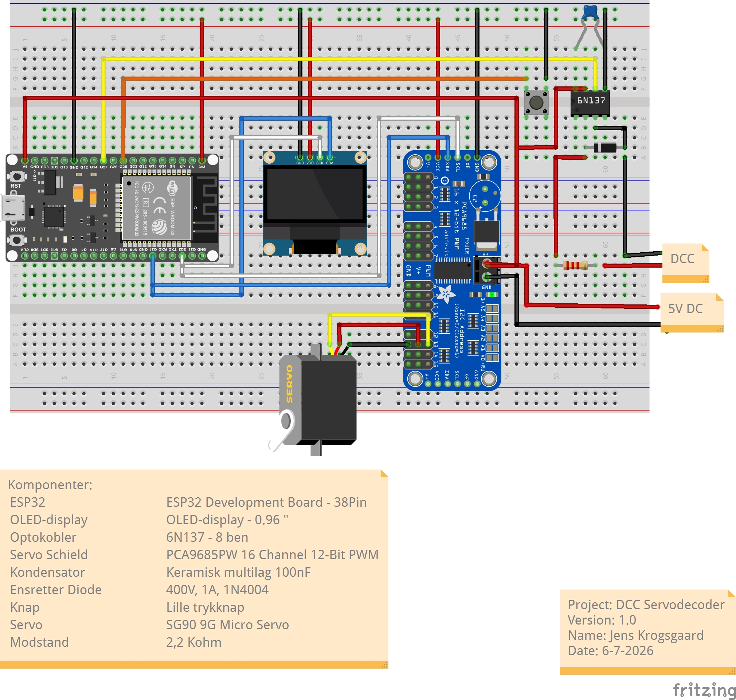The height and width of the screenshot is (700, 736).
Task: Click the 'Knap' component name
Action: tap(25, 607)
